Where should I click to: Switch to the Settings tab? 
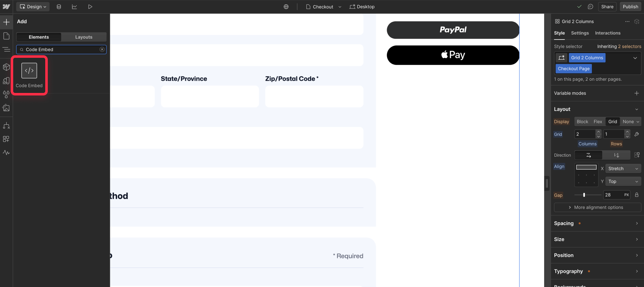click(580, 33)
